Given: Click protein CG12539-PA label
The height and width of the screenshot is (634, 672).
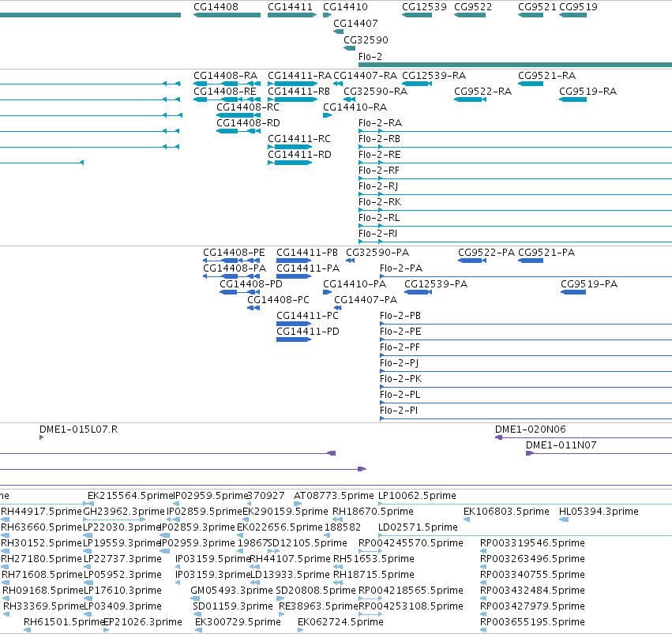Looking at the screenshot, I should pos(436,284).
